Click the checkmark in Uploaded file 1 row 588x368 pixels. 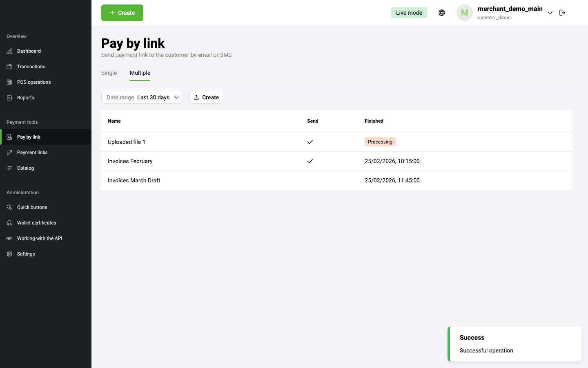[x=310, y=142]
